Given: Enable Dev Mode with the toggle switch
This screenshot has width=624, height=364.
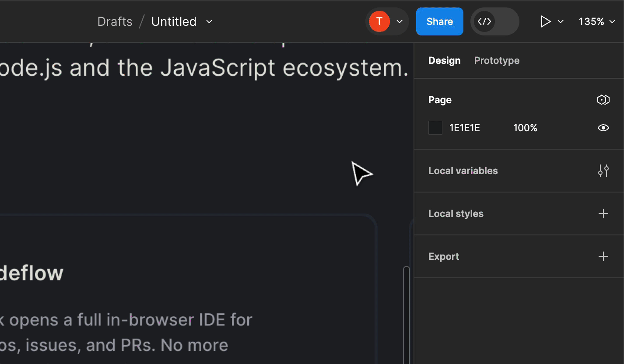Looking at the screenshot, I should tap(494, 21).
